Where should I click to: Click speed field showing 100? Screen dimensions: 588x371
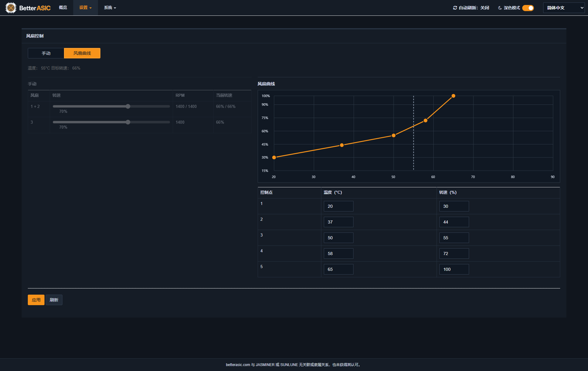pos(454,269)
